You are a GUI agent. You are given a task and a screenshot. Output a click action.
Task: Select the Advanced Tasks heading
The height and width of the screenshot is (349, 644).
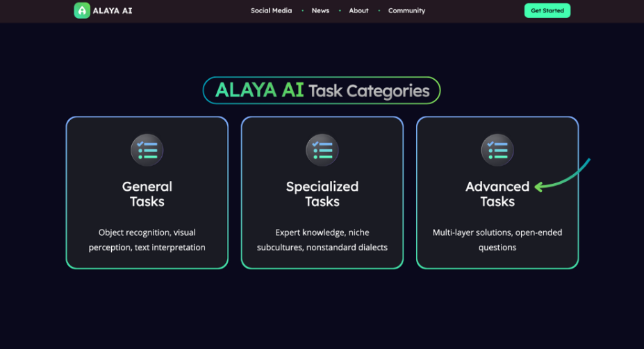[x=497, y=194]
